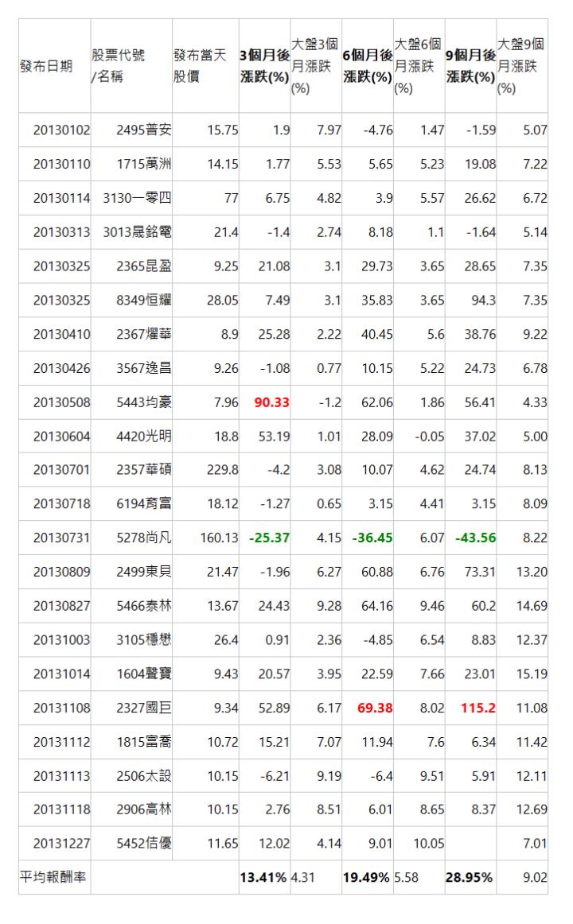Click the price cell 15.75
Viewport: 573px width, 924px height.
click(x=223, y=130)
